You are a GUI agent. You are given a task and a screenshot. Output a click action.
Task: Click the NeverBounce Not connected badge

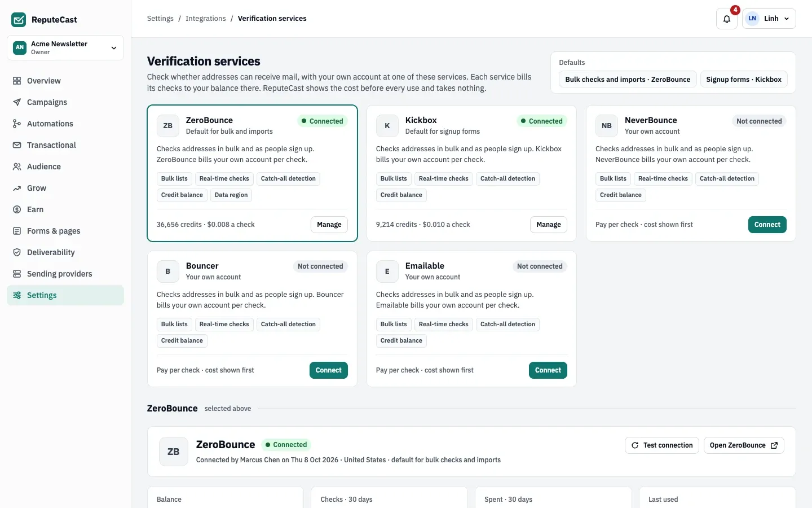pos(759,121)
